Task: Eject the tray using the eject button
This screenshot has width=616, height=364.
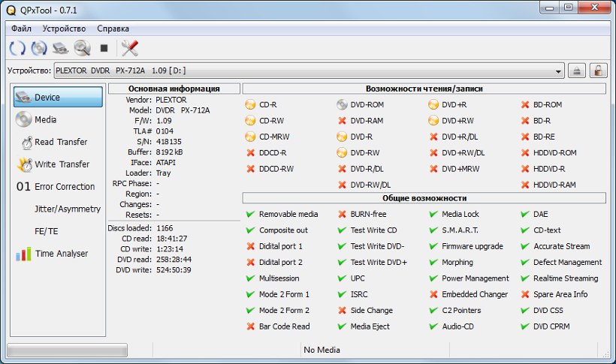Action: (577, 71)
